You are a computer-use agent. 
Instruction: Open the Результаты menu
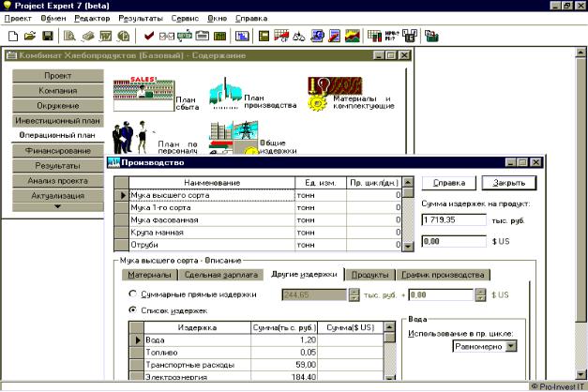tap(141, 19)
